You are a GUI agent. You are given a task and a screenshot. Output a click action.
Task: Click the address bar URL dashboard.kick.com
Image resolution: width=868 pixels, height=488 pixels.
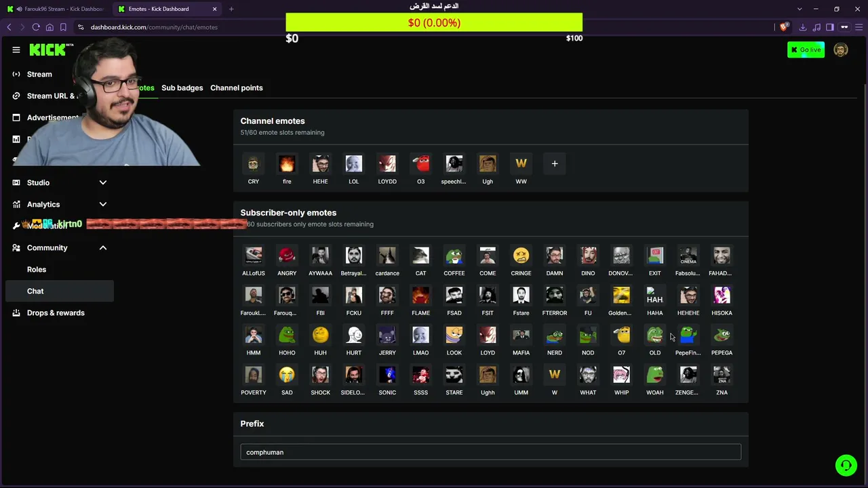(155, 27)
